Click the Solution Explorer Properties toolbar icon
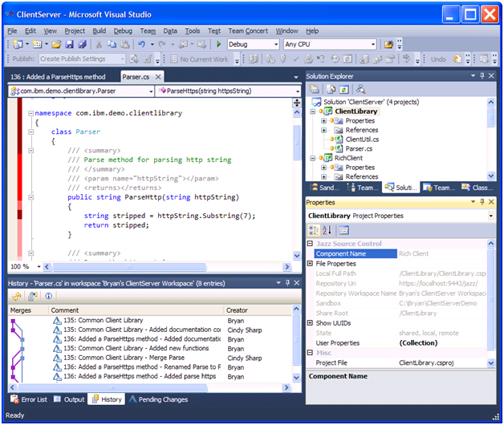Viewport: 504px width, 425px height. click(315, 89)
